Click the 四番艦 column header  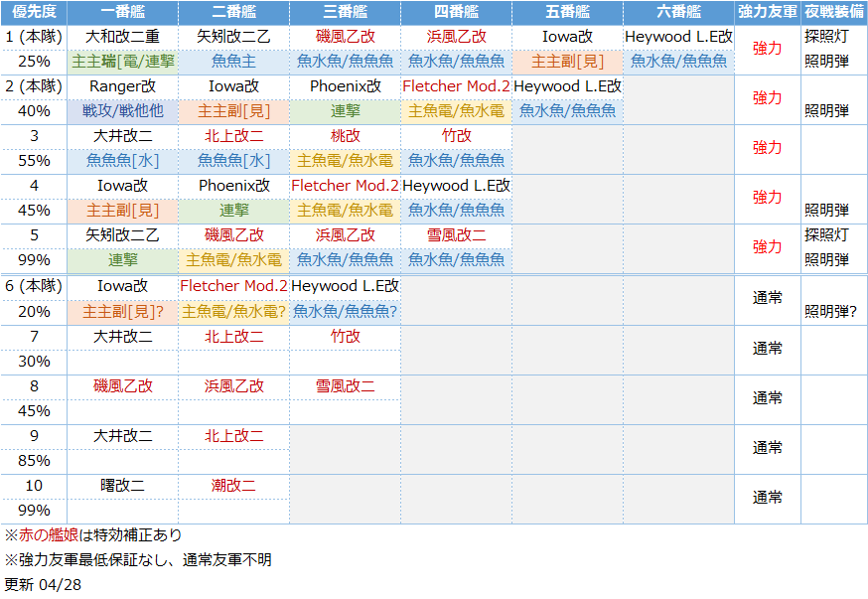(x=456, y=12)
